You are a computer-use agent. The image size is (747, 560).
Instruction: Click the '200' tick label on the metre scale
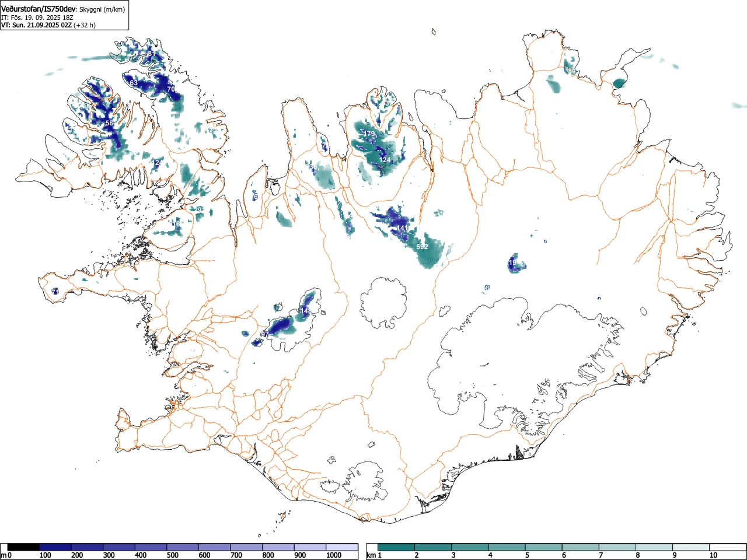coord(77,555)
